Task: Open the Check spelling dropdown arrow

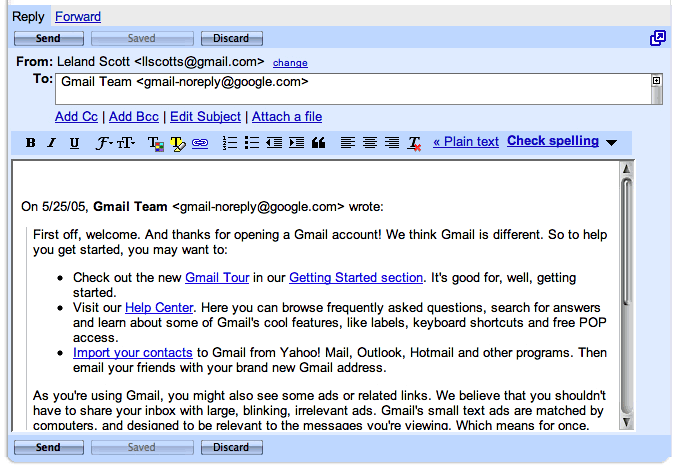Action: pos(611,142)
